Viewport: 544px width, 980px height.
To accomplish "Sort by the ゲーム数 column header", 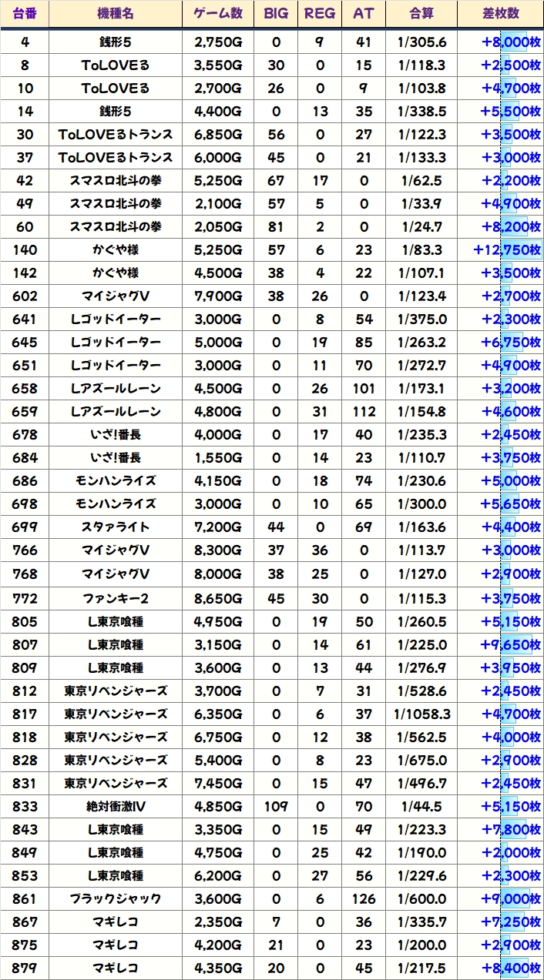I will point(218,14).
